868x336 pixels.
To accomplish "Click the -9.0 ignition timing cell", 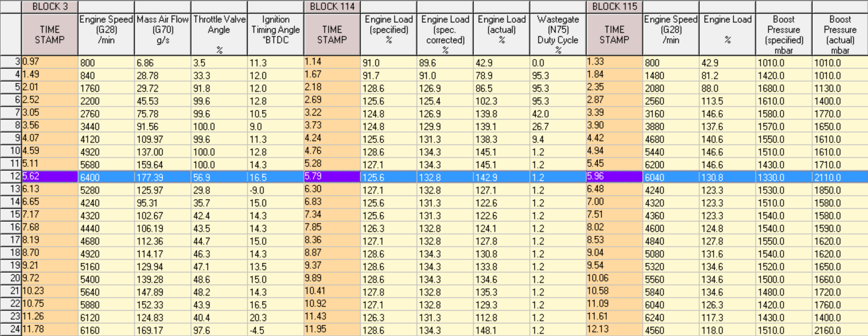I will click(x=275, y=190).
